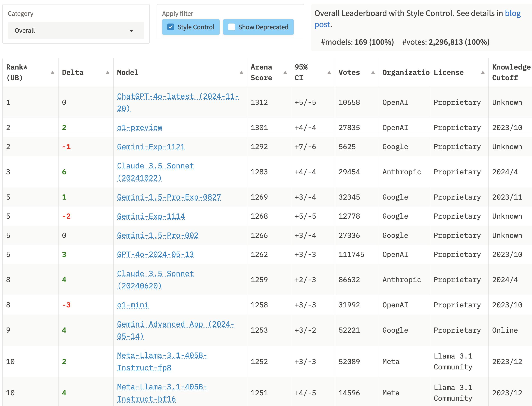Open the o1-preview model link
The width and height of the screenshot is (532, 406).
pyautogui.click(x=140, y=128)
